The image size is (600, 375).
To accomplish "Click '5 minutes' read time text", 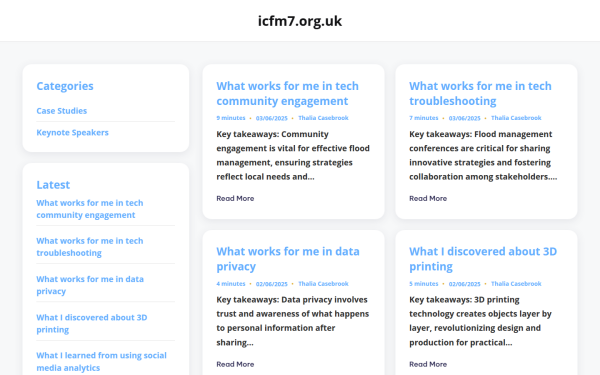I will coord(424,284).
